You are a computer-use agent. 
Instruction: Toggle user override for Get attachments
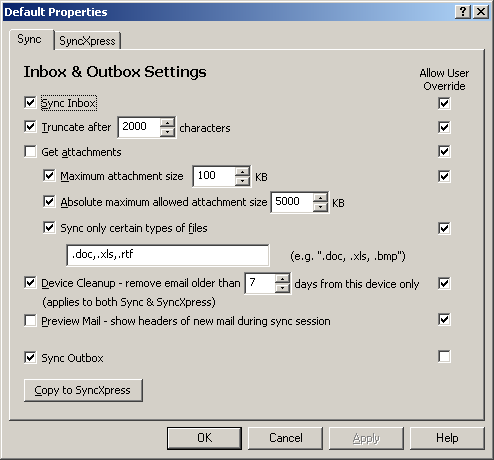click(444, 152)
